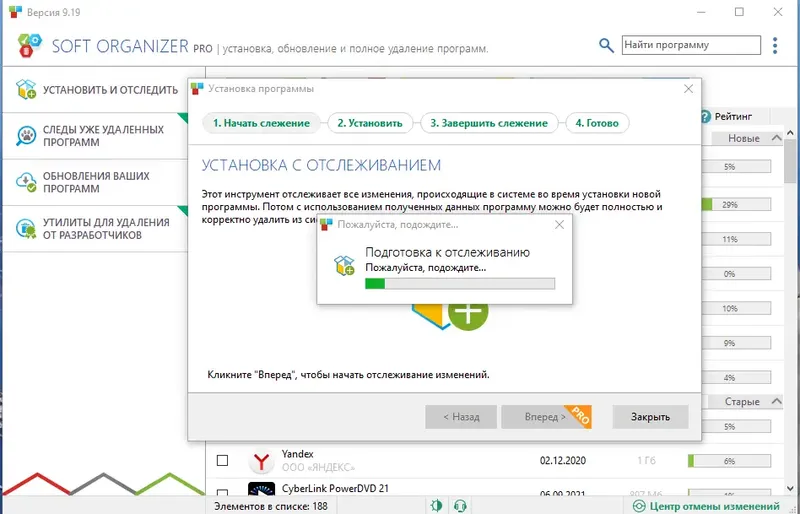Select step 3 Завершить слежение
Viewport: 800px width, 514px height.
tap(489, 123)
